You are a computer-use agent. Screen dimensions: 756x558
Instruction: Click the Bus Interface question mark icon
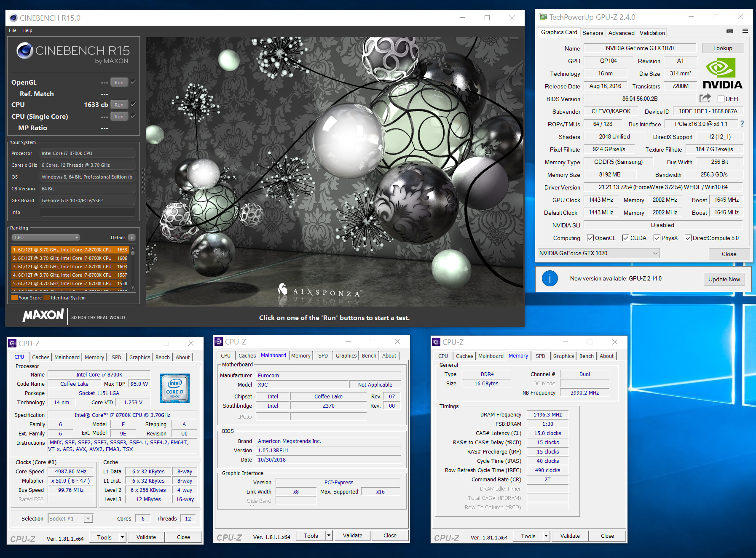pos(742,124)
